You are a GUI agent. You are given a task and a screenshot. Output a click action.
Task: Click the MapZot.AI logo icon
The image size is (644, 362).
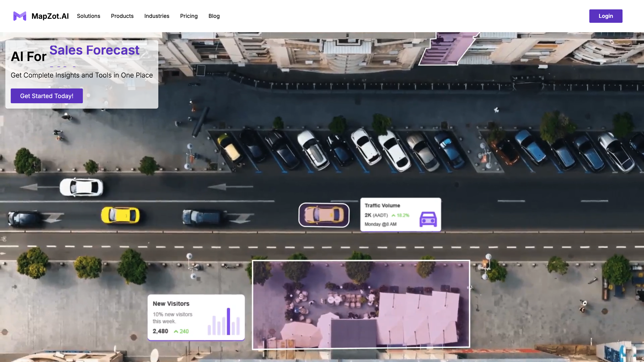pyautogui.click(x=20, y=16)
